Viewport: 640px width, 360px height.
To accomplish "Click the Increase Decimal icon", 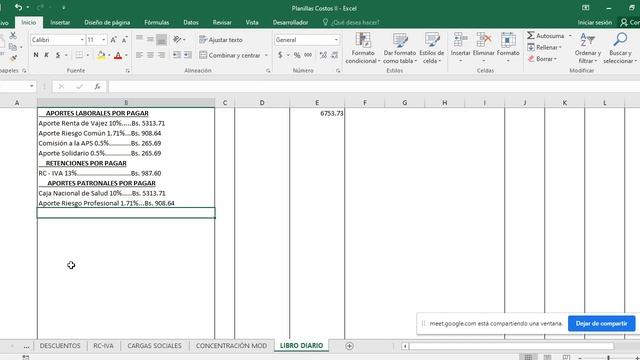I will click(323, 55).
